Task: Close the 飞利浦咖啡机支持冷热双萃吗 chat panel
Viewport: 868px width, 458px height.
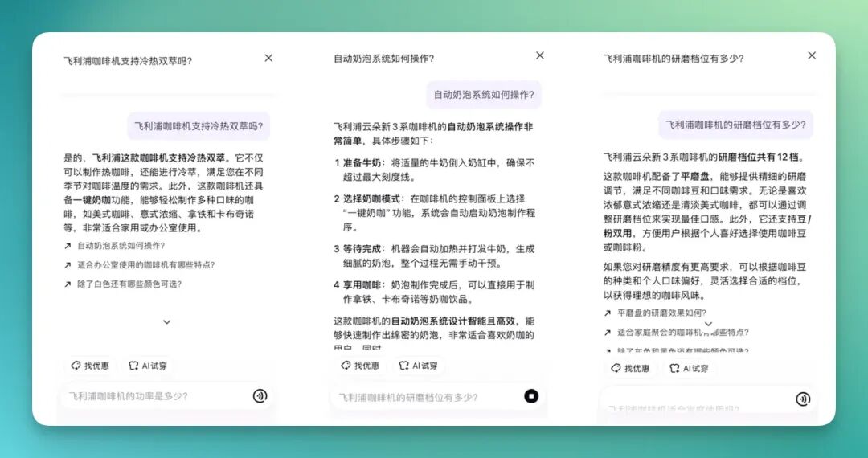Action: coord(268,58)
